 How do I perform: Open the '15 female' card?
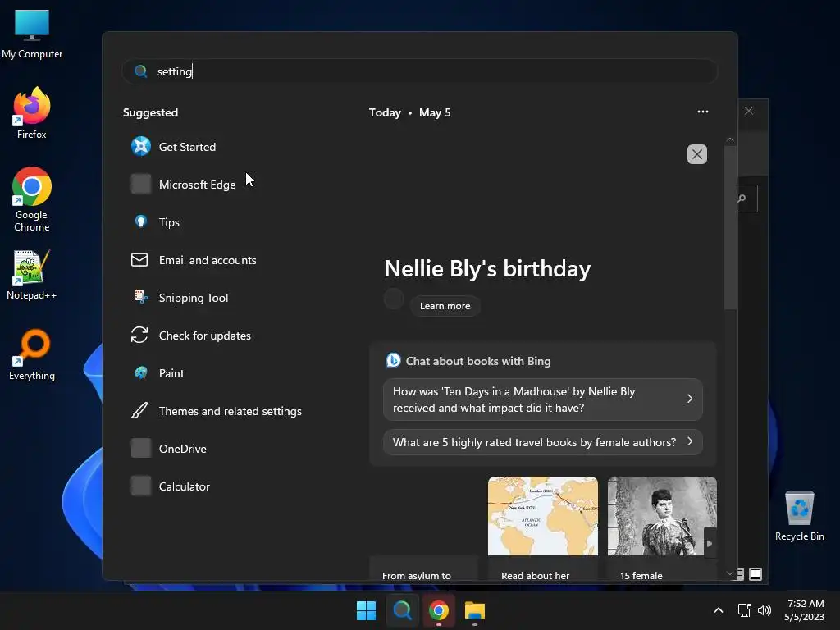pyautogui.click(x=662, y=568)
